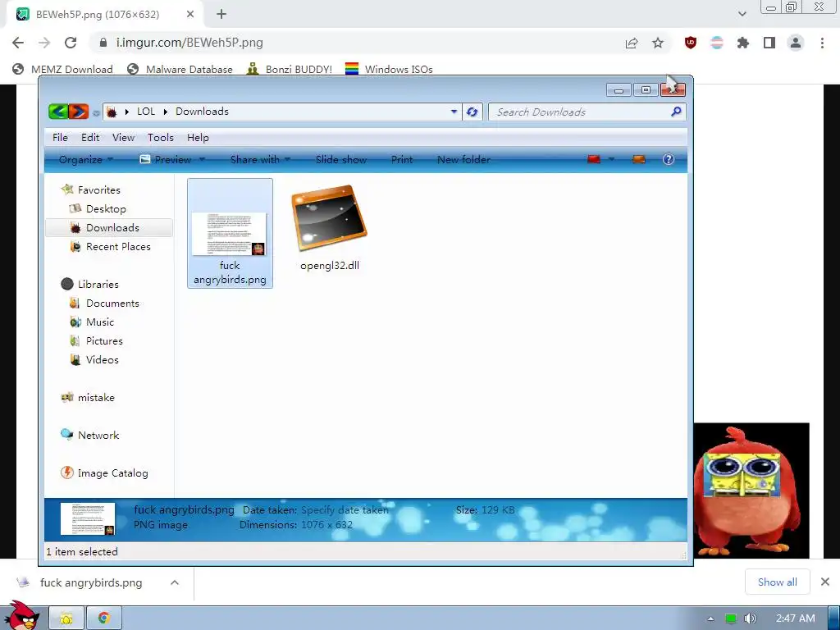This screenshot has width=840, height=630.
Task: Select Recent Places in the sidebar
Action: click(118, 246)
